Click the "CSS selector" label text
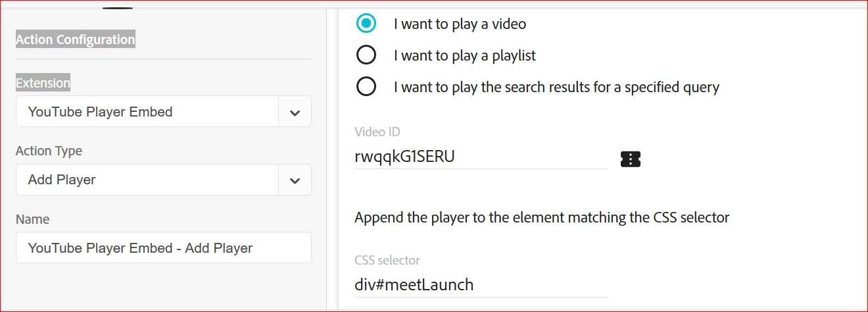This screenshot has width=868, height=312. [x=387, y=260]
